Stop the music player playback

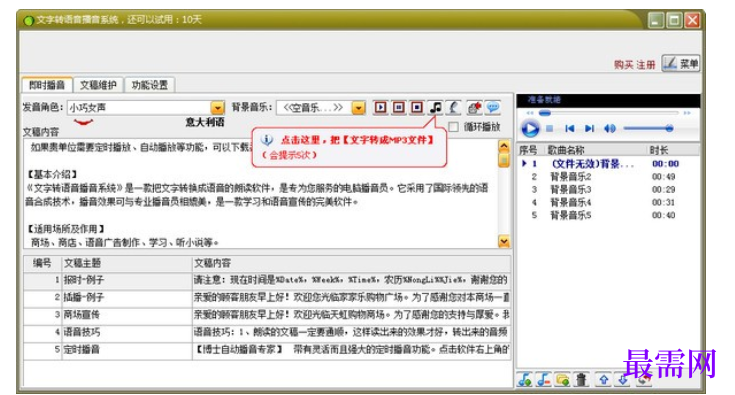pyautogui.click(x=550, y=128)
